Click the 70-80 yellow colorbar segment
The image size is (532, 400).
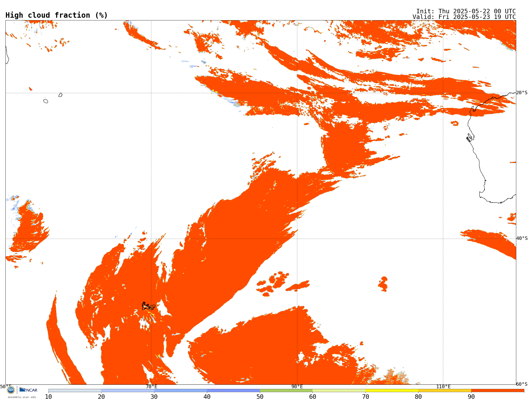(x=392, y=390)
